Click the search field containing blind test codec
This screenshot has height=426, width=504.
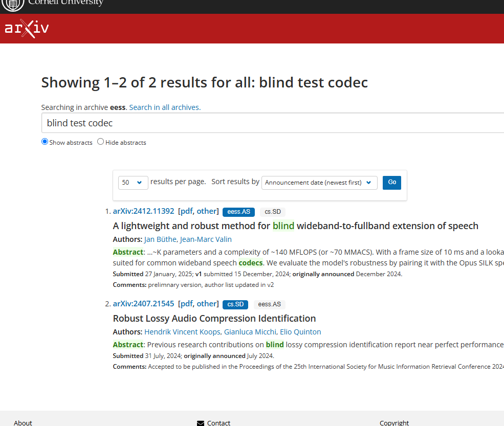point(273,123)
